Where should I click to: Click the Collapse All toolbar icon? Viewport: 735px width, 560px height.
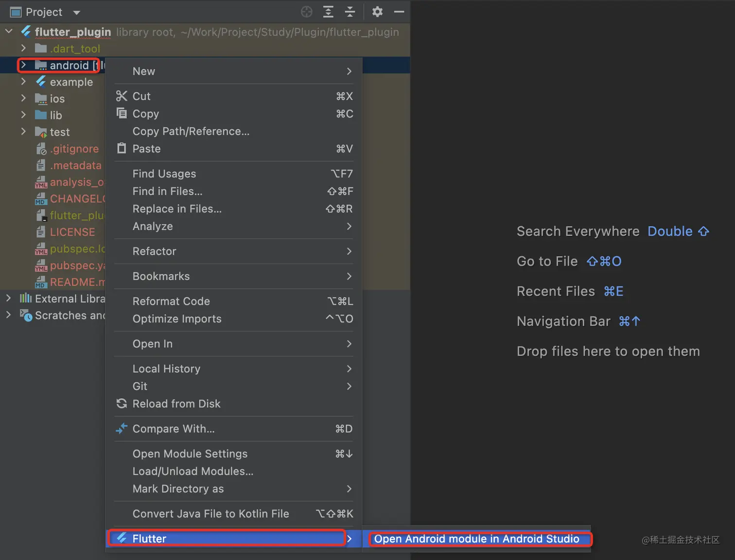point(350,12)
